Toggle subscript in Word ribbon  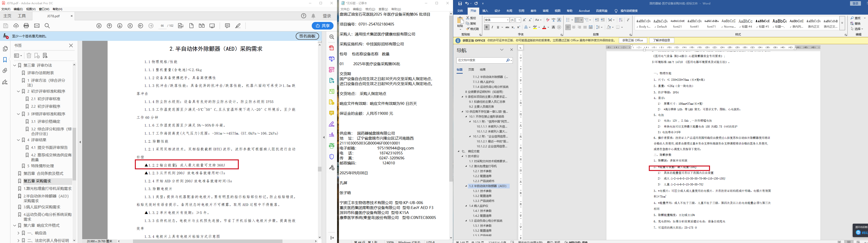point(513,27)
